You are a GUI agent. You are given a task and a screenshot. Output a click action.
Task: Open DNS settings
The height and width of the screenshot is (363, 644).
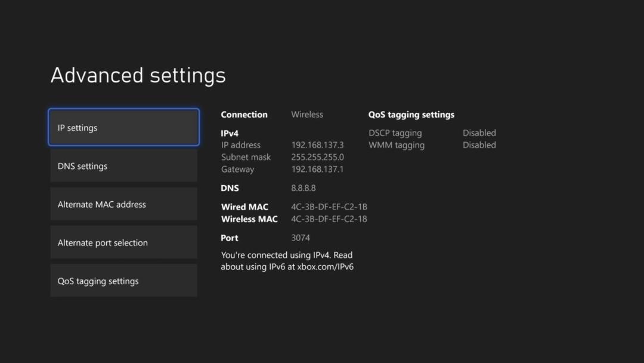pos(123,165)
